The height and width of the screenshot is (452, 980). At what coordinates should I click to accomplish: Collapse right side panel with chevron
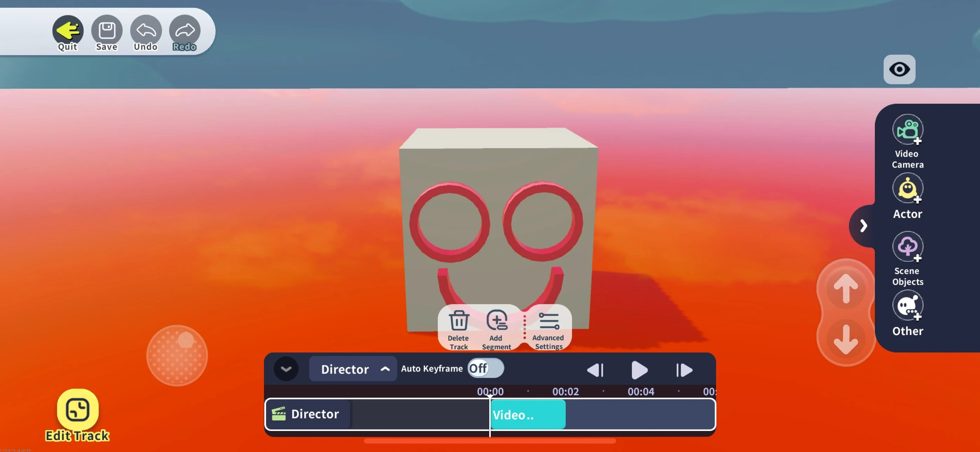[863, 226]
